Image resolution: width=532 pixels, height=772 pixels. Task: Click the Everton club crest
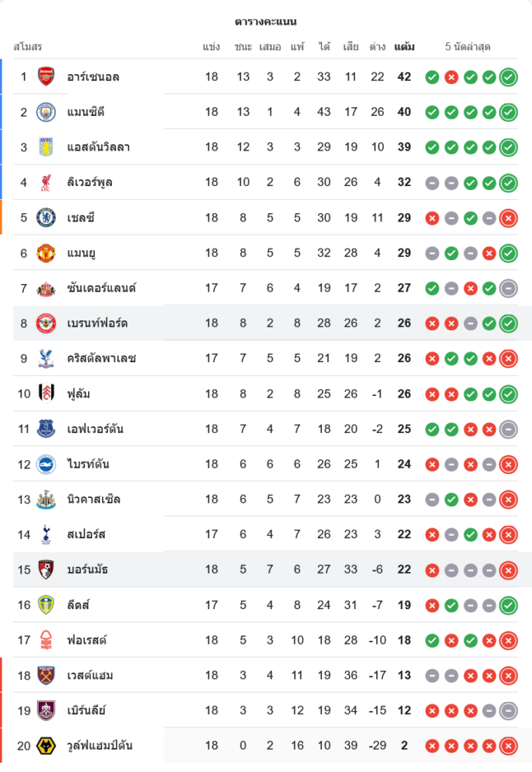coord(46,428)
